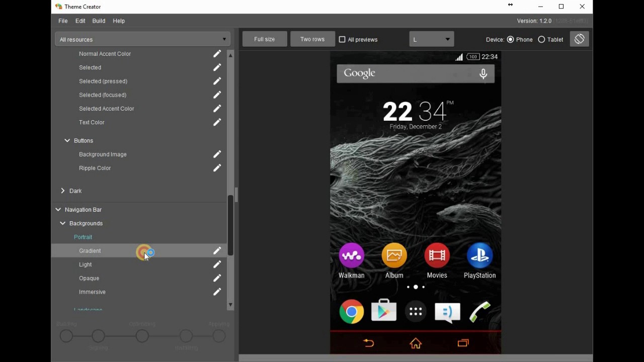Edit the Selected (focused) resource
Image resolution: width=644 pixels, height=362 pixels.
pos(217,95)
